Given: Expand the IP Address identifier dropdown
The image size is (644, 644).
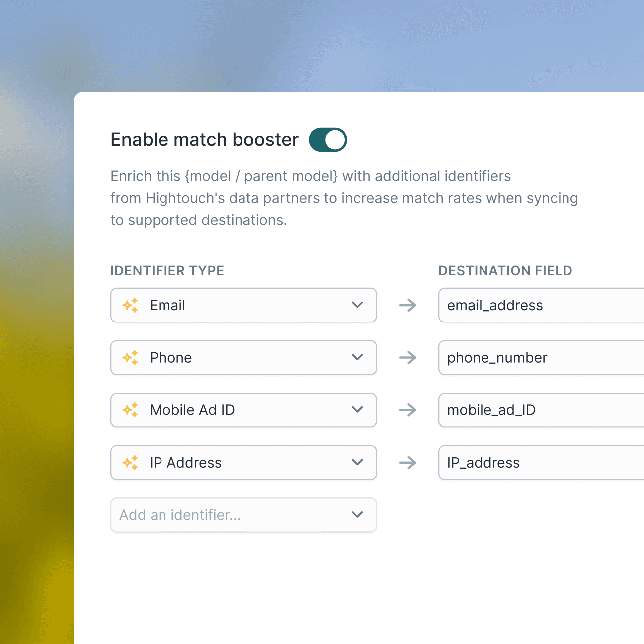Looking at the screenshot, I should (357, 463).
